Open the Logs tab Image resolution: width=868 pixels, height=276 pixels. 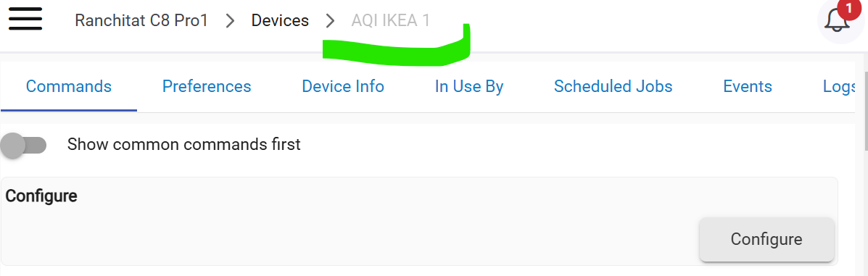[839, 86]
